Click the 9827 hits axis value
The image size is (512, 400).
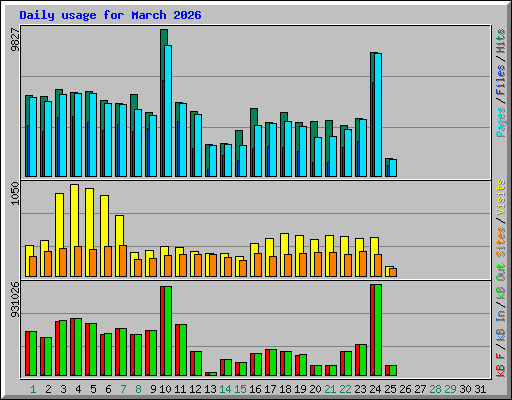15,40
